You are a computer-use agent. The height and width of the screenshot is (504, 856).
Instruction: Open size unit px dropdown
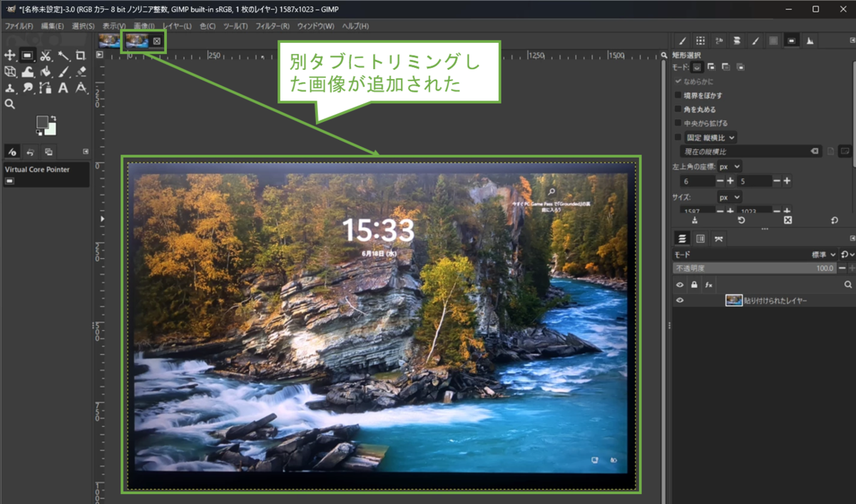[x=729, y=196]
